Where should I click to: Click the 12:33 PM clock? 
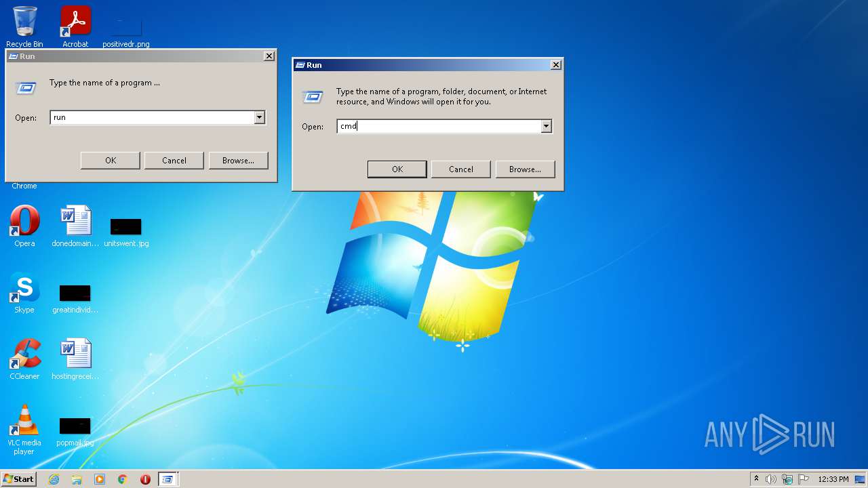click(x=833, y=479)
